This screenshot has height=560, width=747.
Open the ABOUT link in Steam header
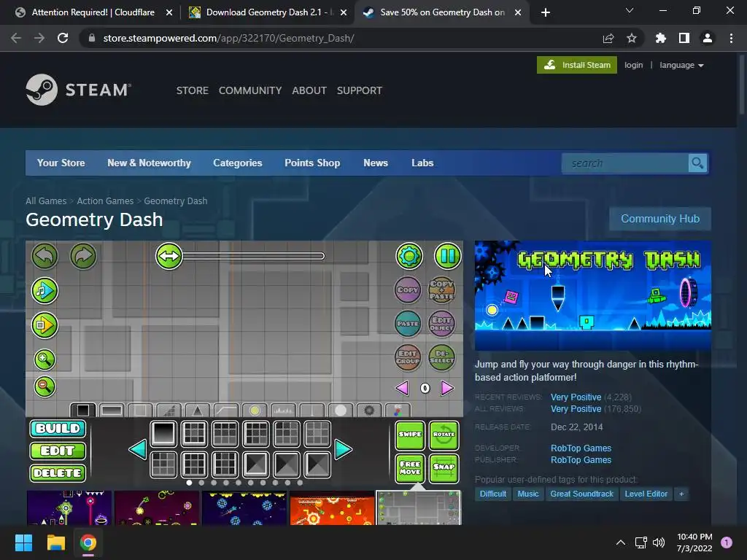point(309,90)
